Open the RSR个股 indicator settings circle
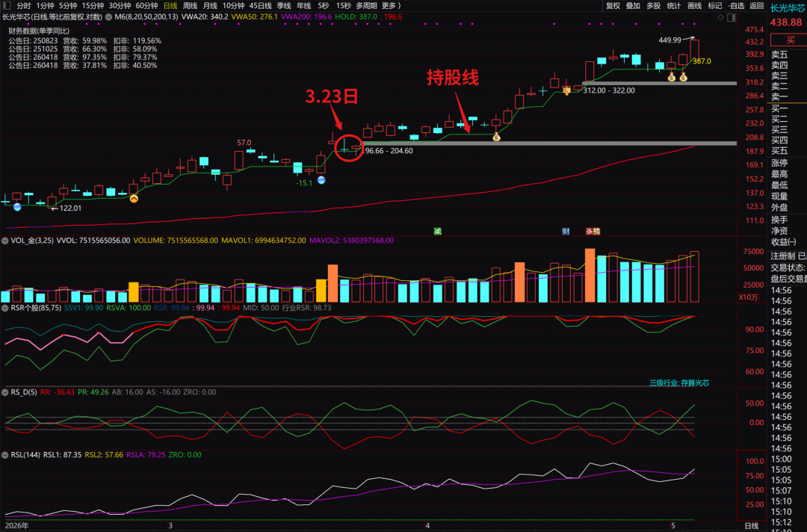This screenshot has height=532, width=807. point(4,308)
